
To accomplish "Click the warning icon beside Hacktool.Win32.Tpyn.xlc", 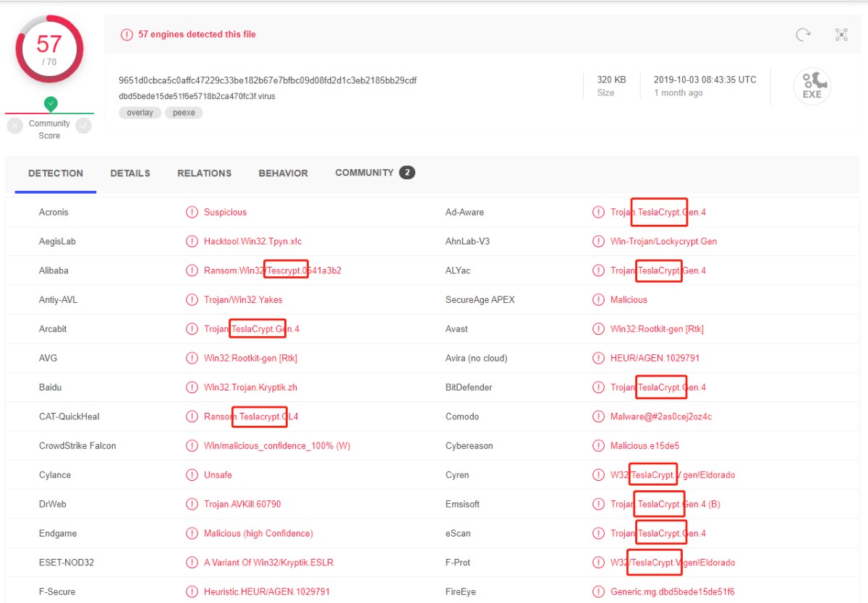I will point(192,241).
